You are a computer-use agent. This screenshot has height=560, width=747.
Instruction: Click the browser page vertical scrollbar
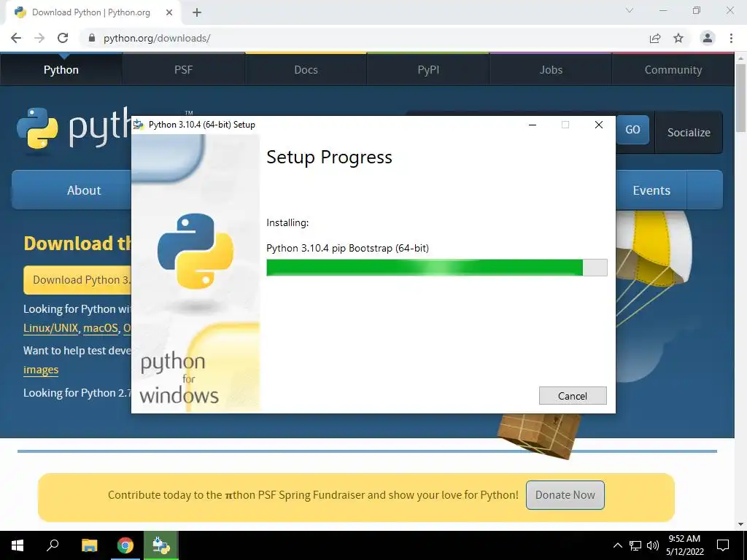[740, 98]
